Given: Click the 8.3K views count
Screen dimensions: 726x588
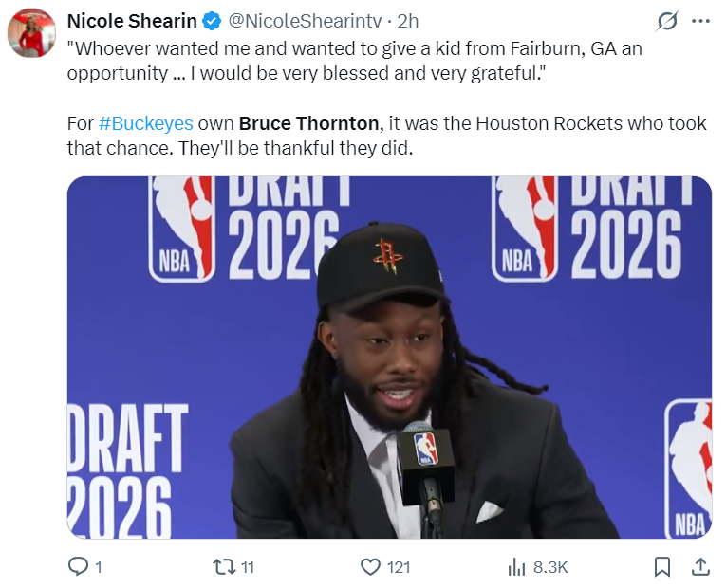Looking at the screenshot, I should point(550,567).
